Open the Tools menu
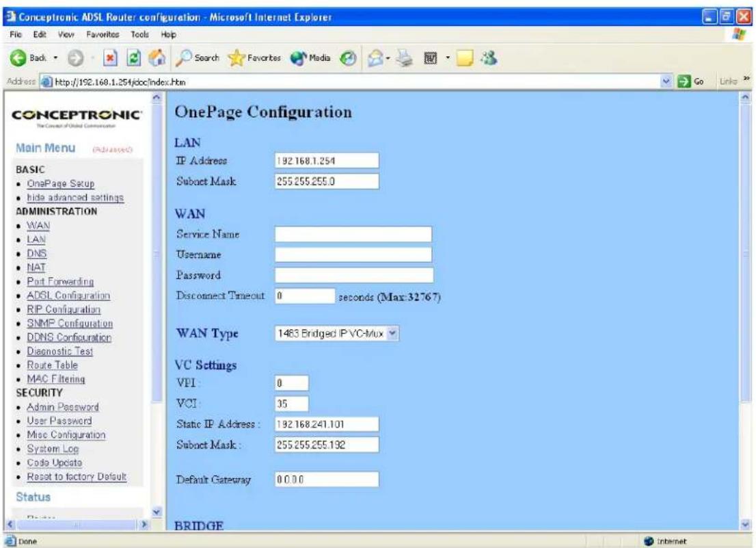Viewport: 756px width, 548px height. click(x=140, y=34)
